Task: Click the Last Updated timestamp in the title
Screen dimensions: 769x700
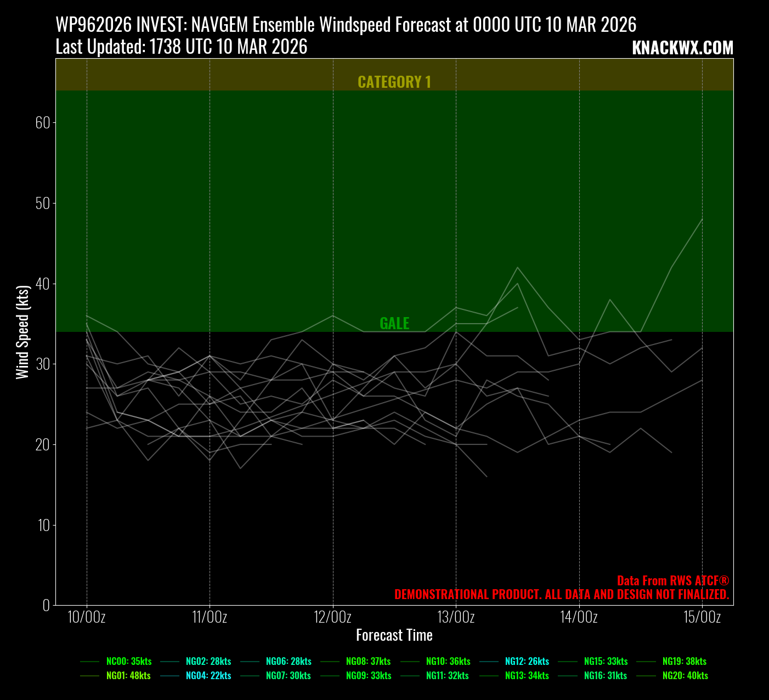Action: [x=182, y=47]
